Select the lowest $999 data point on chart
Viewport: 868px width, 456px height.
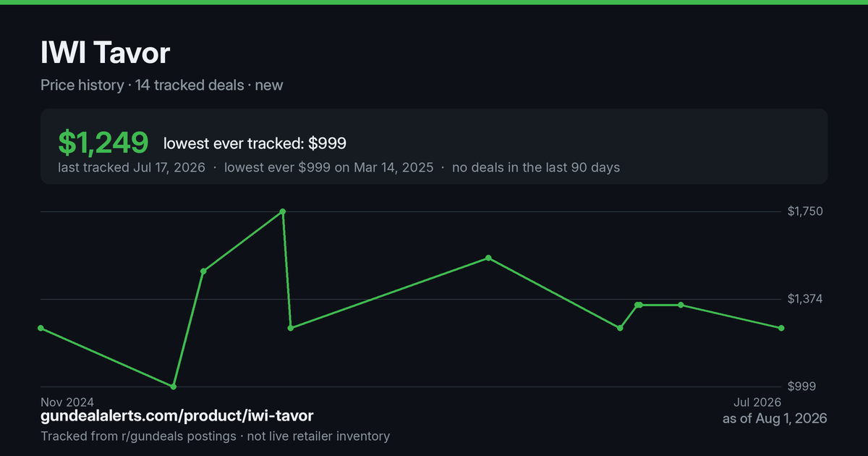[x=173, y=387]
